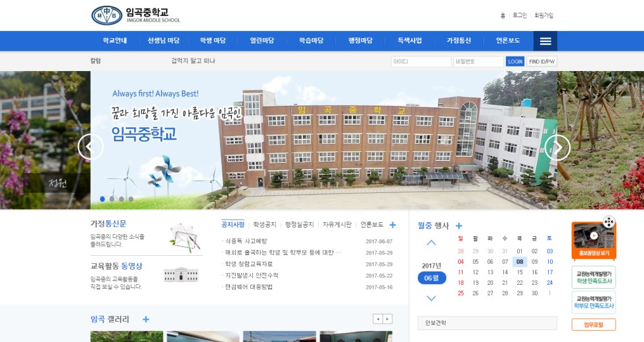Select the fourth slide indicator dot
Viewport: 644px width, 342px height.
click(x=131, y=199)
